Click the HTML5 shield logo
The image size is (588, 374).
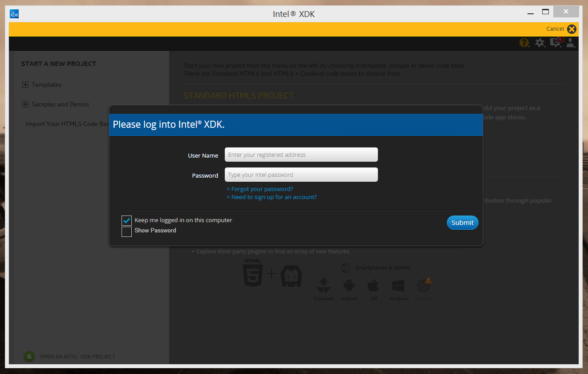click(x=252, y=273)
